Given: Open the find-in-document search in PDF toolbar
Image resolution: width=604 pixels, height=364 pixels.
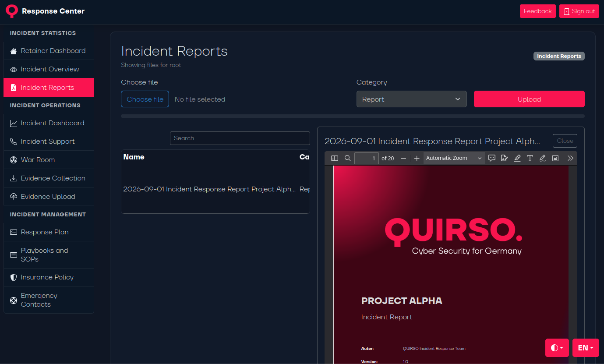Looking at the screenshot, I should 347,158.
